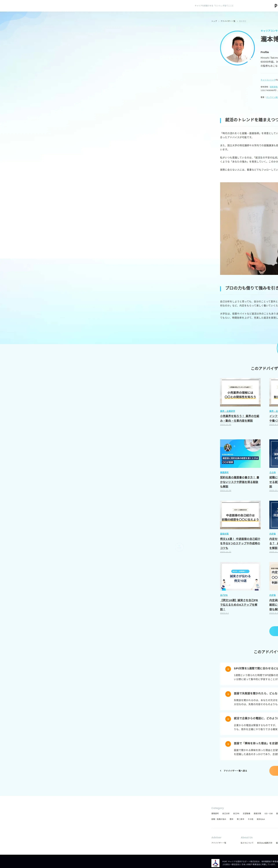Viewport: 278px width, 868px height.
Task: Open 就職・転職の悩み in the footer
Action: [219, 819]
